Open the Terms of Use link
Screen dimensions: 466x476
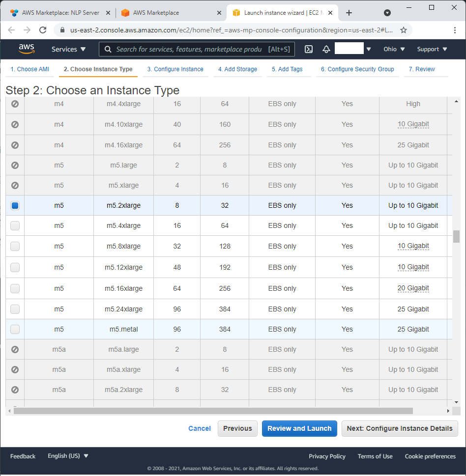[x=375, y=456]
